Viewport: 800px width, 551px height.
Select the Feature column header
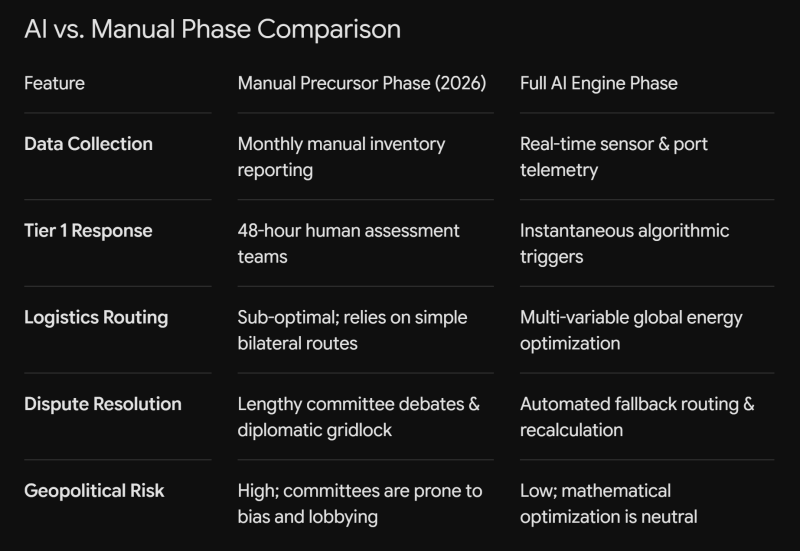pos(55,83)
